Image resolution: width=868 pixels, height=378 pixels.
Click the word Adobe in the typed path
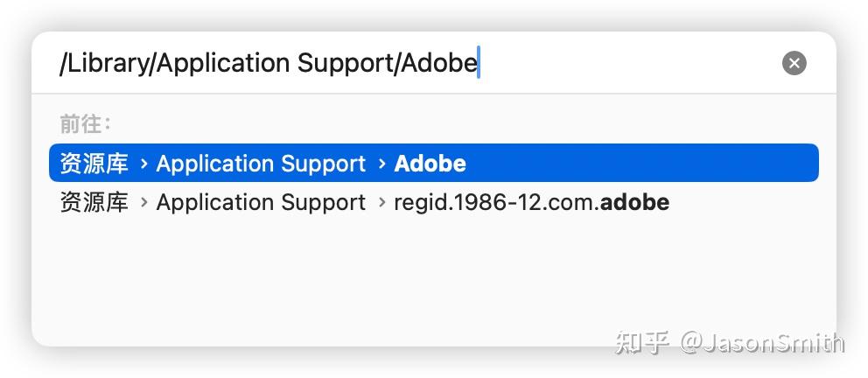(439, 63)
